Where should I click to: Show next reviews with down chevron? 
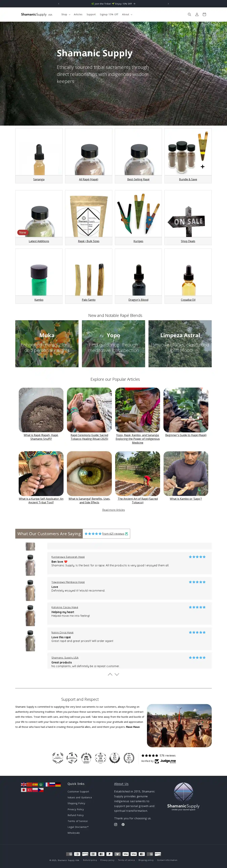[117, 674]
